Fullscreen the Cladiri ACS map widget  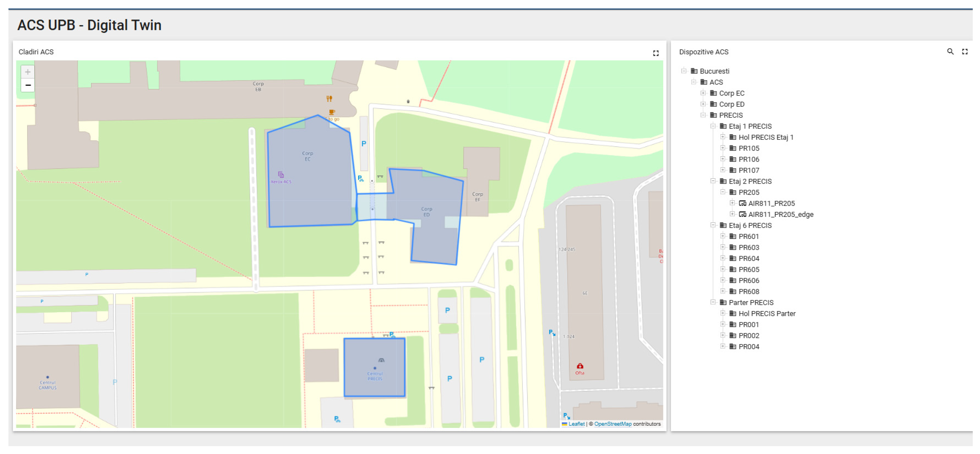click(655, 53)
